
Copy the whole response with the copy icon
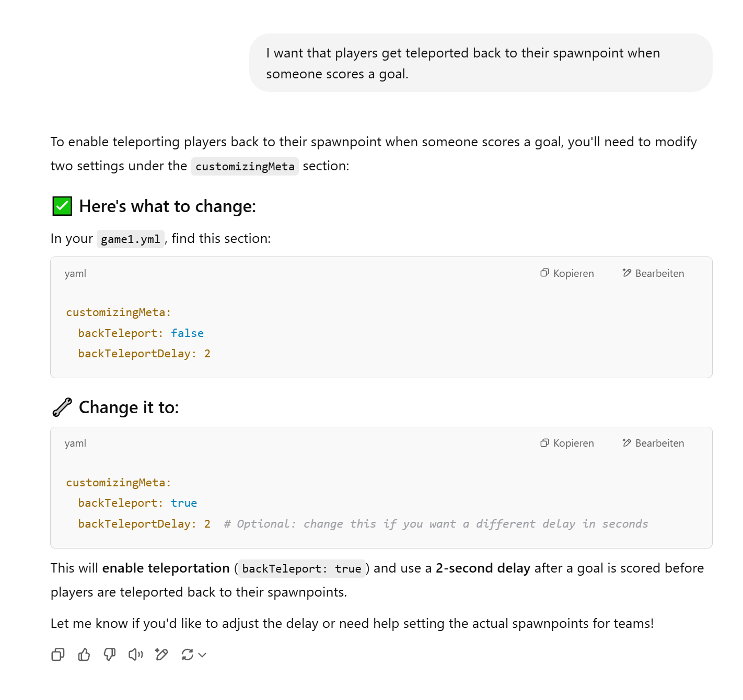57,655
